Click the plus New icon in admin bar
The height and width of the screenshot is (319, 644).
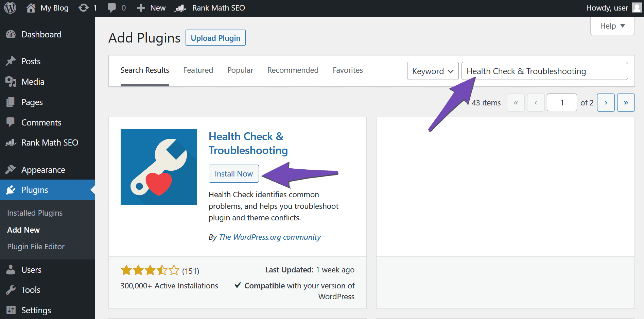[141, 8]
